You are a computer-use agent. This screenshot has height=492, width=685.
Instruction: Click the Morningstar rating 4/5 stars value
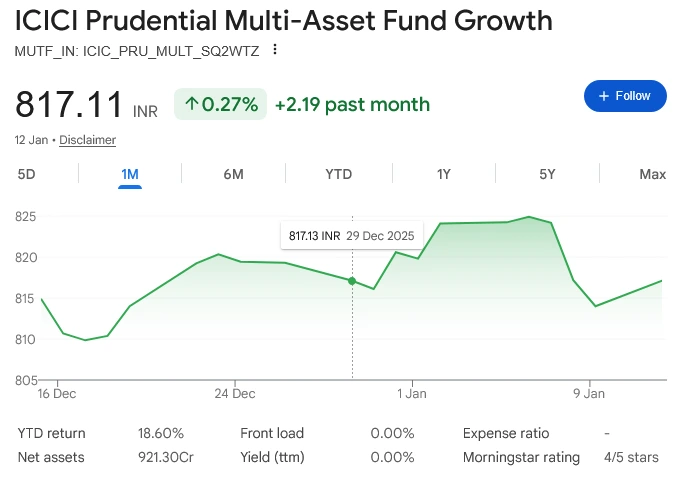pyautogui.click(x=631, y=457)
